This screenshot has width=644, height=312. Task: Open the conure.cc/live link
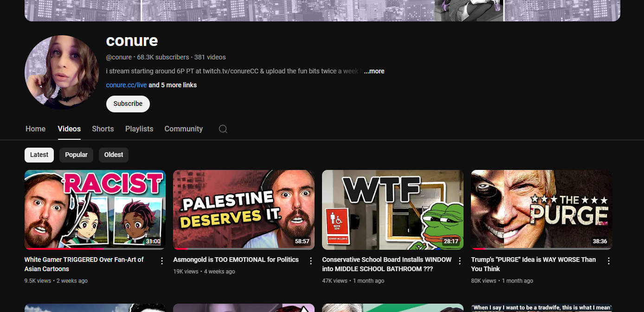pyautogui.click(x=126, y=85)
